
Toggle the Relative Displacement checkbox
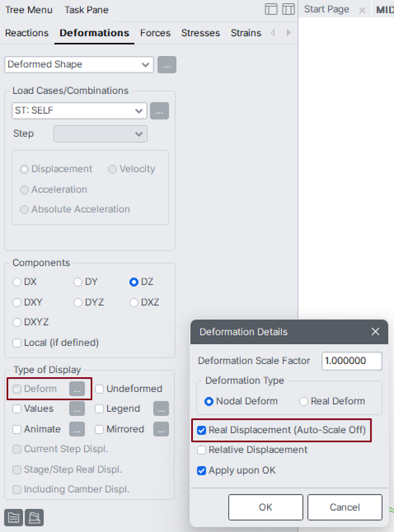[202, 450]
